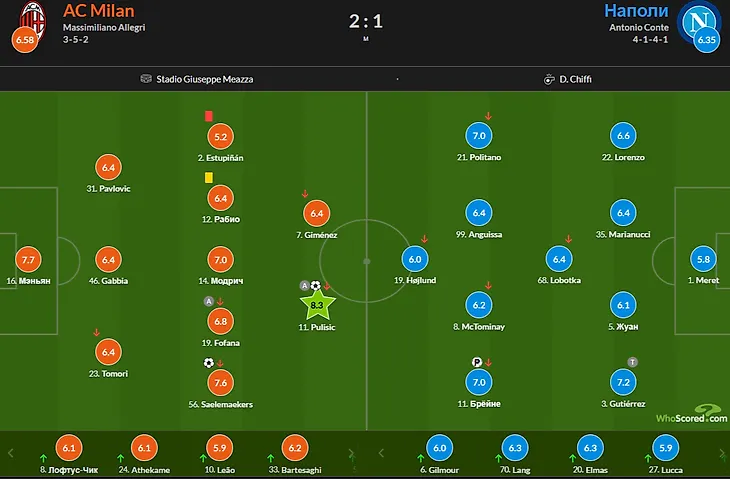Click the assist icon on Fofana
Image resolution: width=730 pixels, height=479 pixels.
209,301
